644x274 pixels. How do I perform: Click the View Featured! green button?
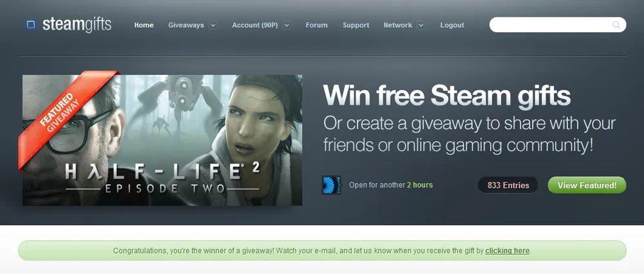click(x=587, y=185)
